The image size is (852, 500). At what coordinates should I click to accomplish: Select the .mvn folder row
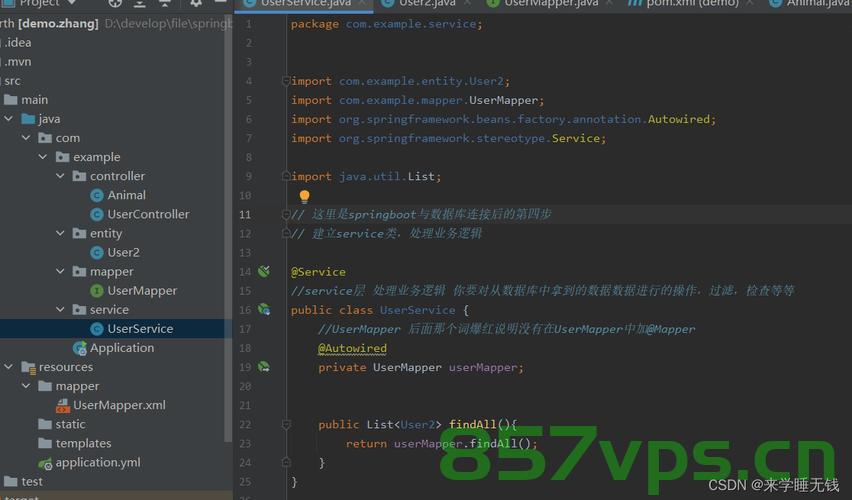tap(115, 61)
